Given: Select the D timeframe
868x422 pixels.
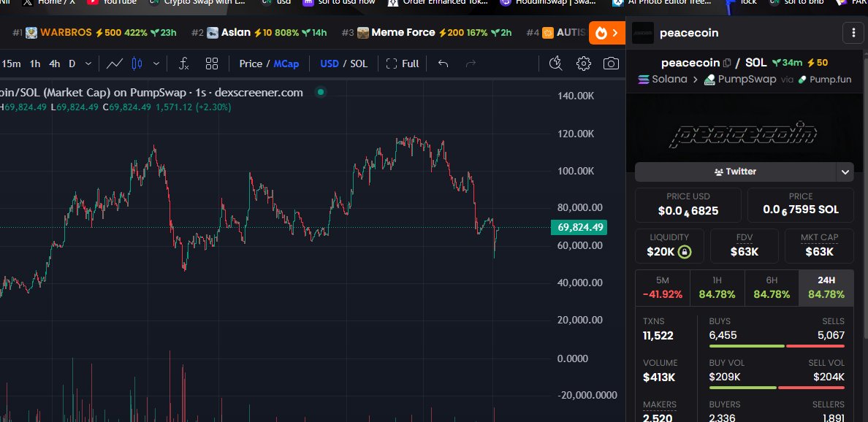Looking at the screenshot, I should (72, 64).
